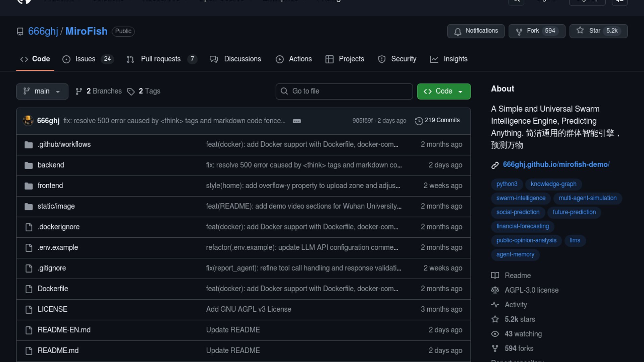This screenshot has width=644, height=362.
Task: Open the main branch dropdown
Action: 42,91
